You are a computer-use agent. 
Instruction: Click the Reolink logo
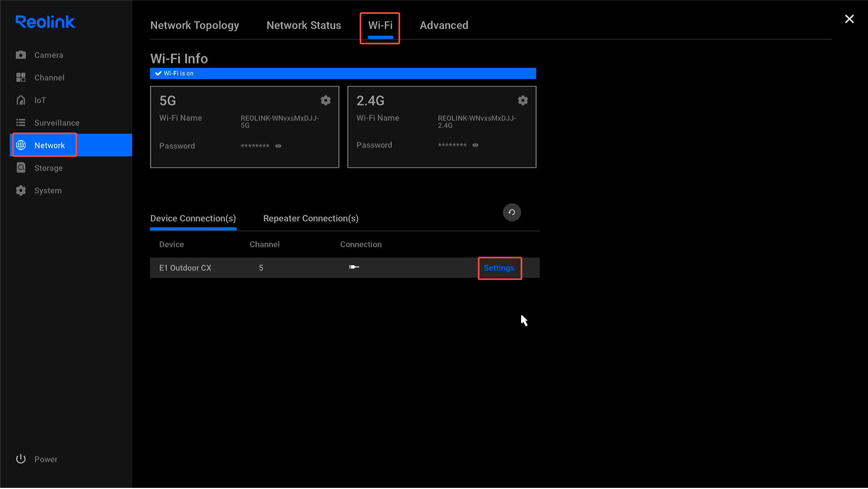[45, 22]
